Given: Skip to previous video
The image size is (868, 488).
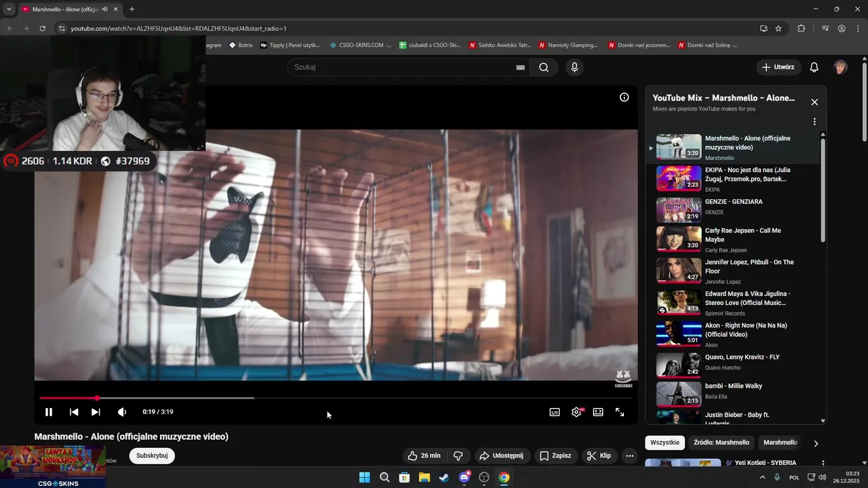Looking at the screenshot, I should pos(74,412).
